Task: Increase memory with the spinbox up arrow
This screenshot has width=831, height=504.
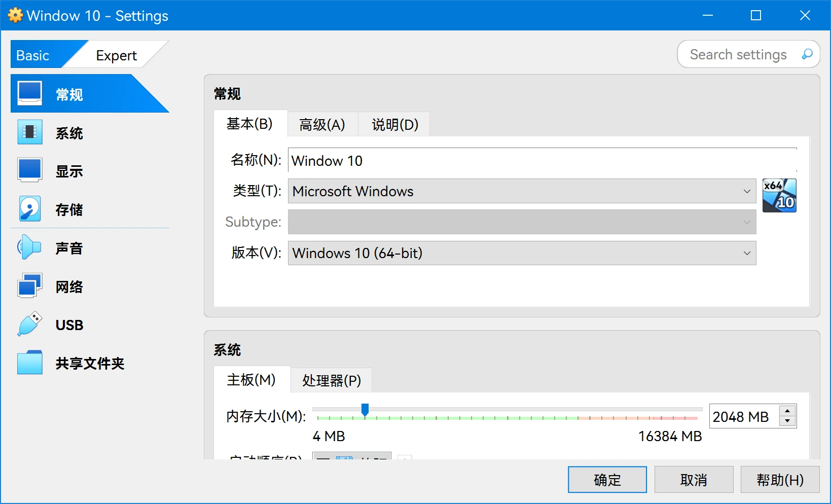Action: pyautogui.click(x=787, y=411)
